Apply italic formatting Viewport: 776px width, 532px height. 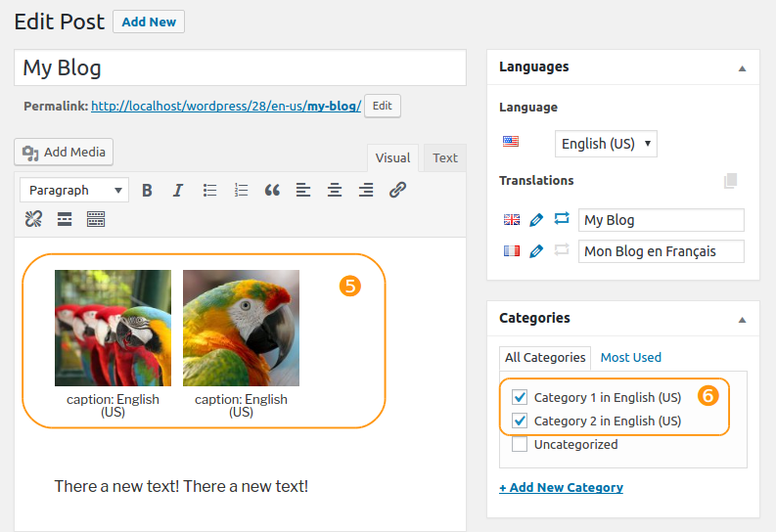click(x=178, y=191)
